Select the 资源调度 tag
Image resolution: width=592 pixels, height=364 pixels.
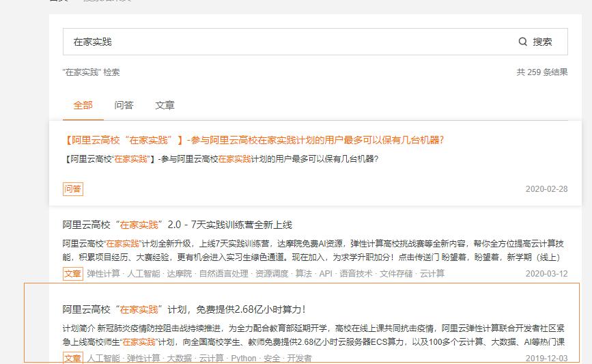click(272, 273)
